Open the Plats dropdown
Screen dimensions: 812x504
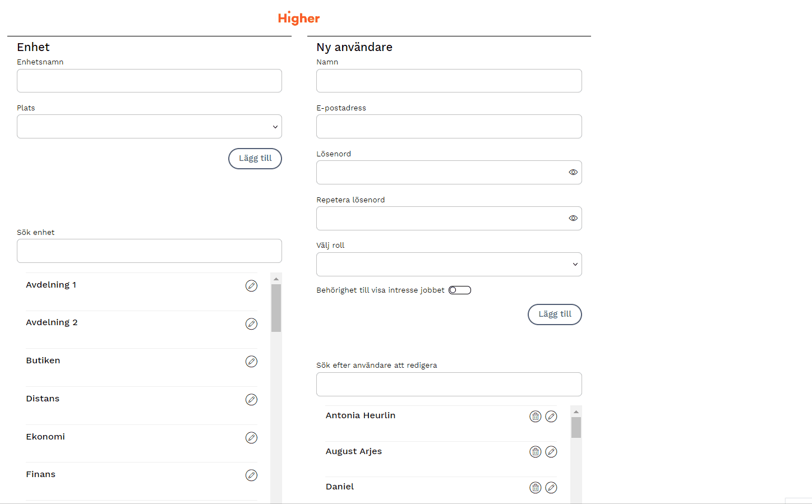click(149, 127)
